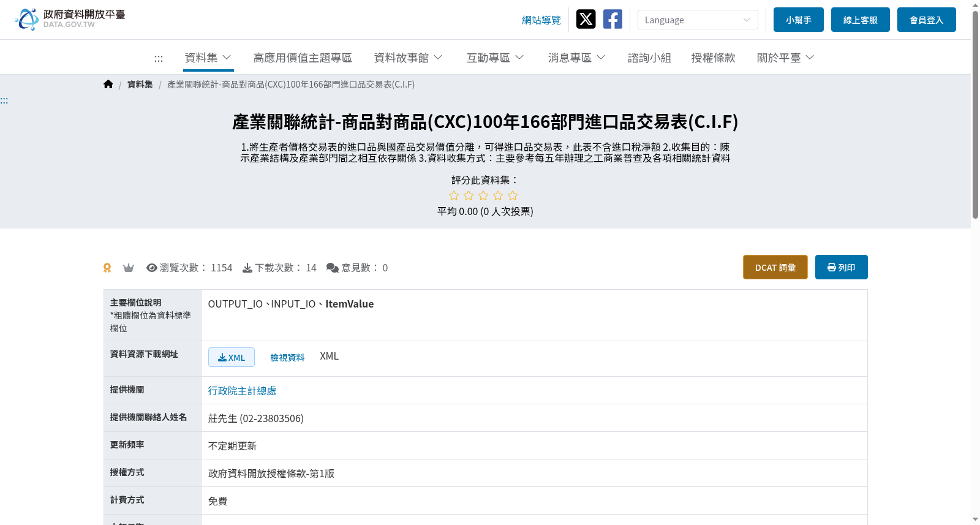Click the 不定期更新 update frequency value
Screen dimensions: 980x525
point(233,446)
